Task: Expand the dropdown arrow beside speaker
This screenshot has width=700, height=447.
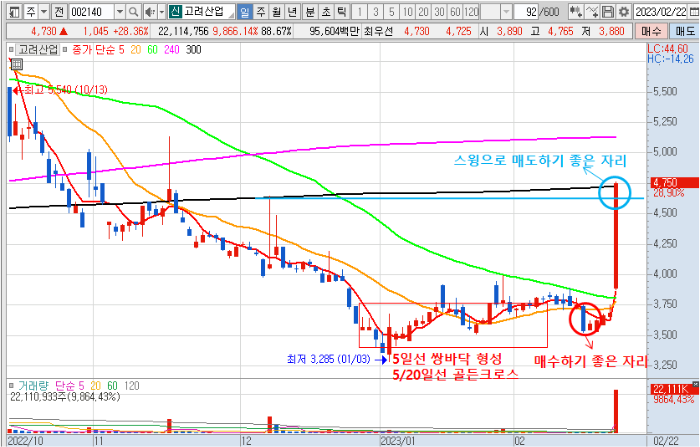Action: pos(162,12)
